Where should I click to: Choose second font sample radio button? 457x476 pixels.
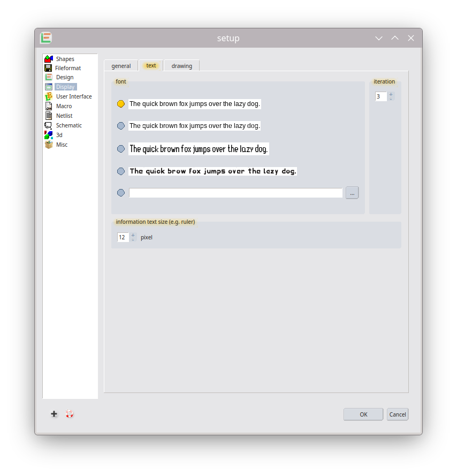[121, 126]
